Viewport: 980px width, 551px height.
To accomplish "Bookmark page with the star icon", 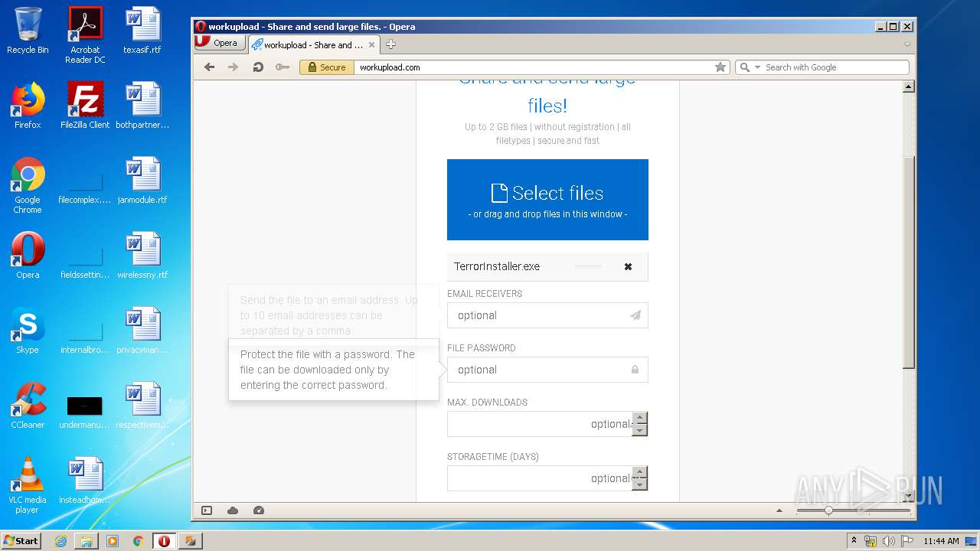I will click(720, 67).
